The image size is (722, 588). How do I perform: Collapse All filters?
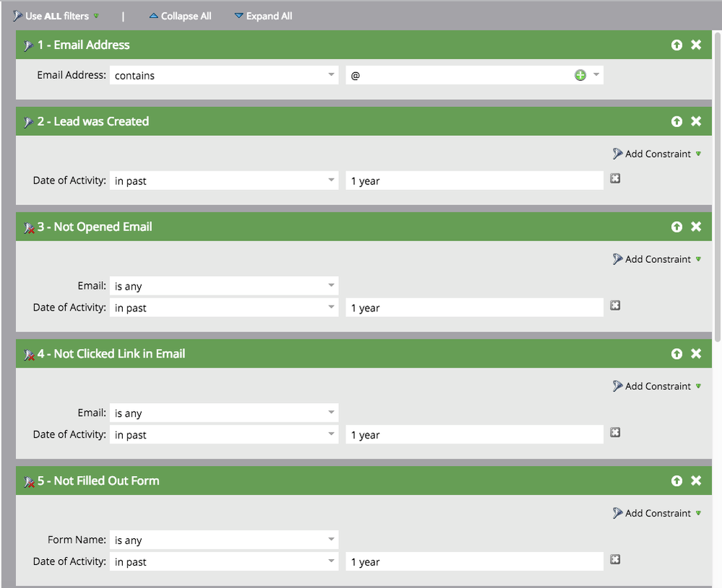180,16
